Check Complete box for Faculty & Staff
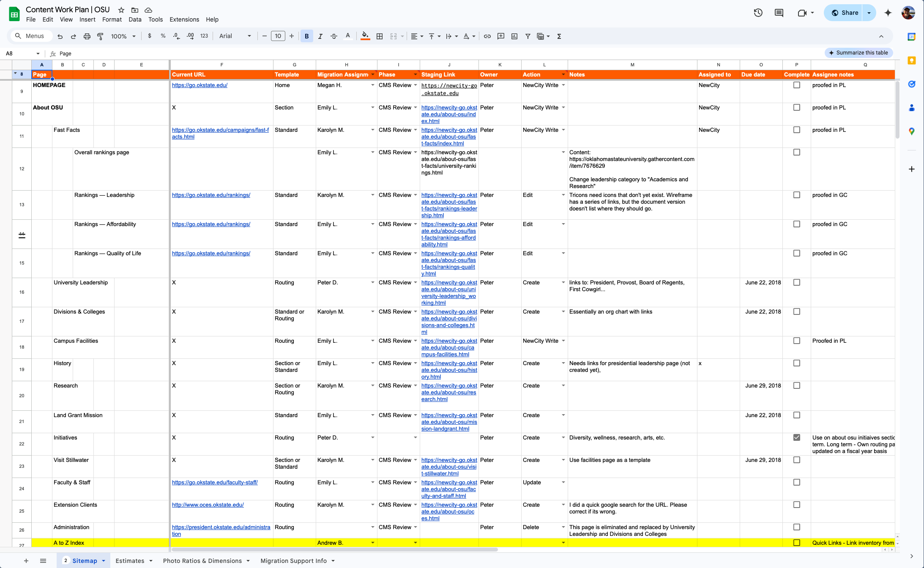This screenshot has height=568, width=924. 797,482
